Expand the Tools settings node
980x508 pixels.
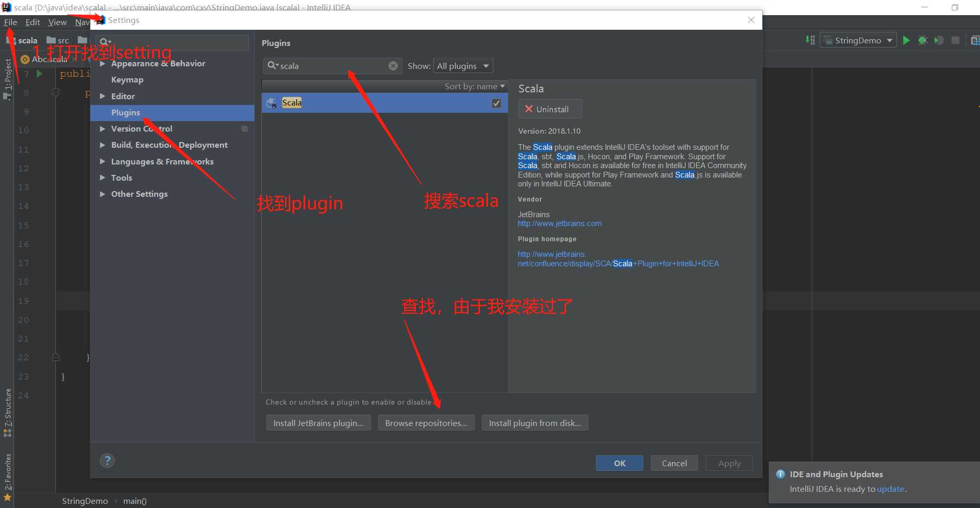[102, 178]
